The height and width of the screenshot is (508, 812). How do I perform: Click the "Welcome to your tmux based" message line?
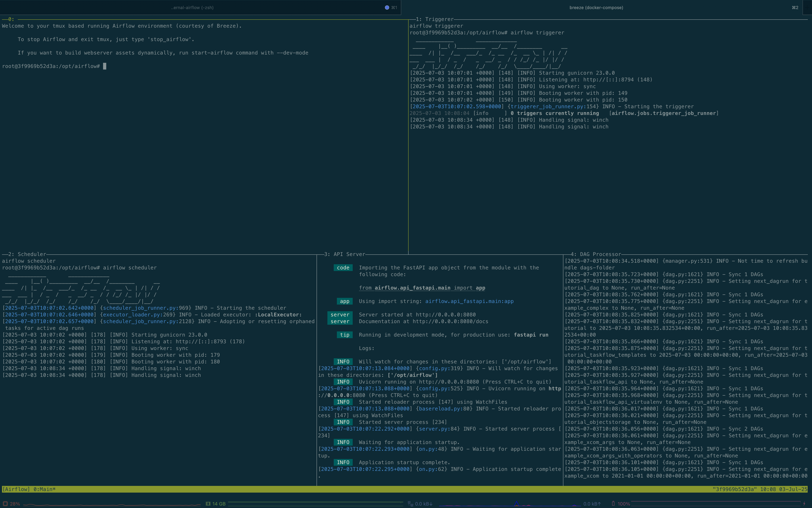pos(122,26)
